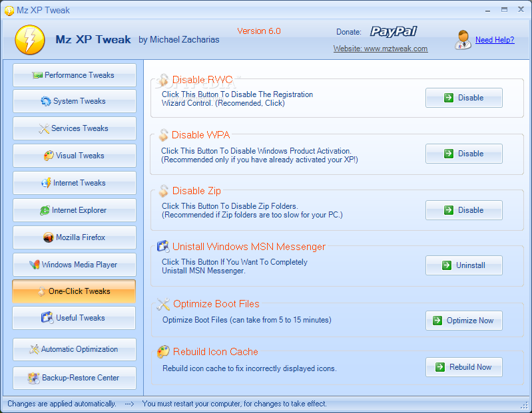Open Internet Tweaks page
This screenshot has height=413, width=532.
click(x=75, y=183)
